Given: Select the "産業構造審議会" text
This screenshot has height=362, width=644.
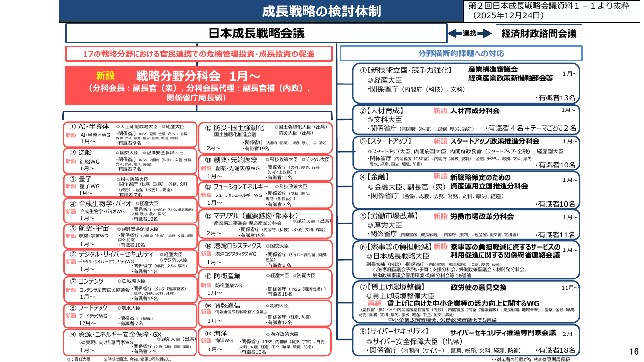Looking at the screenshot, I should coord(493,69).
